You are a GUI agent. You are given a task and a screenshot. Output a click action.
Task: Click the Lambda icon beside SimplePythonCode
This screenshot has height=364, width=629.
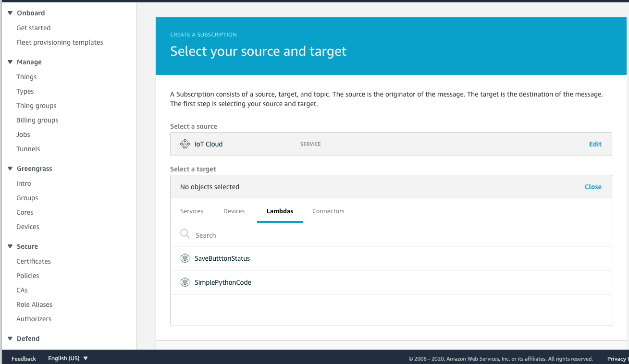pos(185,282)
